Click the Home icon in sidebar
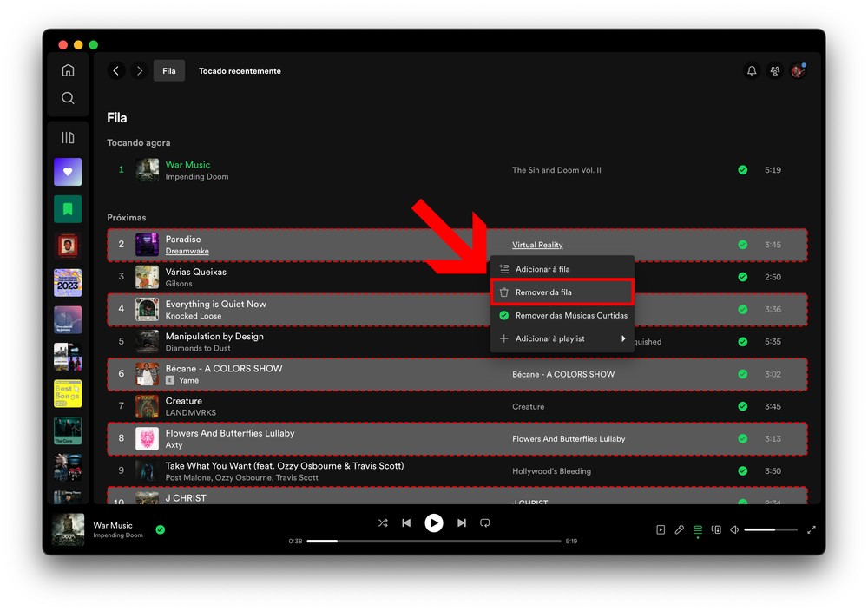The width and height of the screenshot is (868, 611). 68,71
